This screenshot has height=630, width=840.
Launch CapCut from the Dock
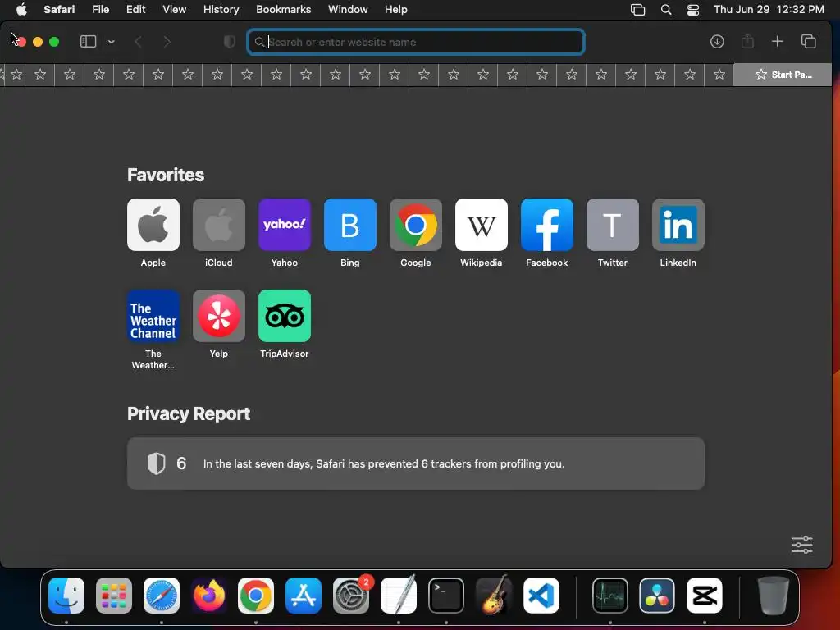[x=705, y=596]
